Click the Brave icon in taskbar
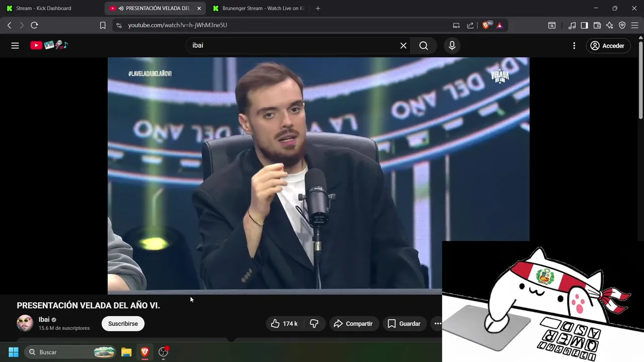Image resolution: width=644 pixels, height=362 pixels. click(145, 352)
